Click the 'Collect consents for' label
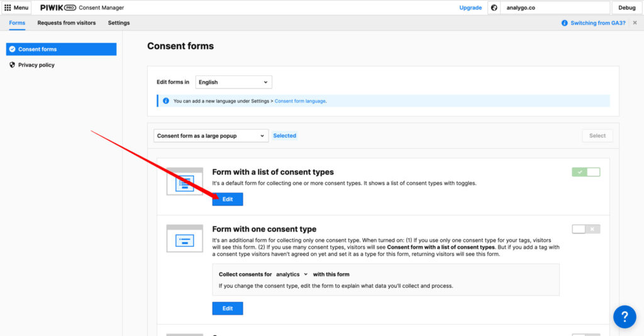Screen dimensions: 644x336 (245, 274)
